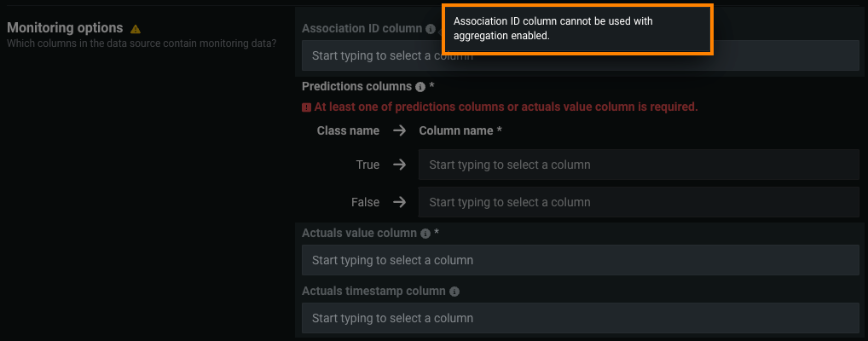The height and width of the screenshot is (341, 868).
Task: Click the Monitoring options heading
Action: click(x=65, y=27)
